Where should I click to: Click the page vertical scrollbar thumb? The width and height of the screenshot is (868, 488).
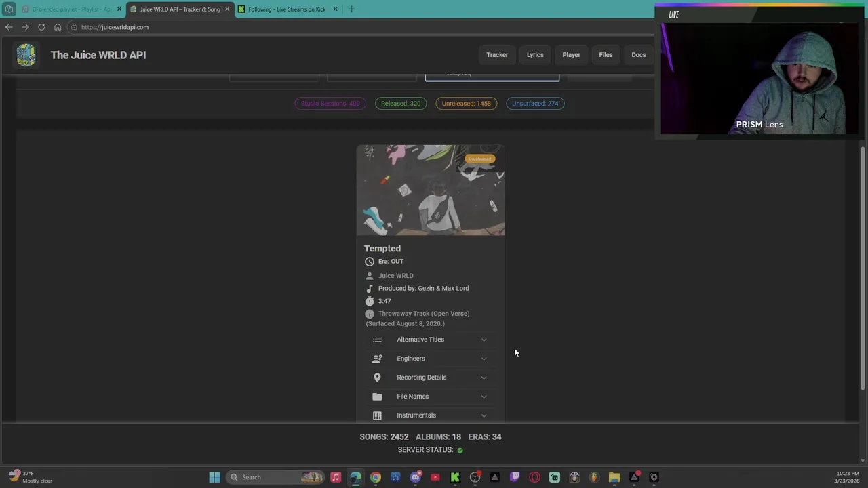pyautogui.click(x=863, y=268)
